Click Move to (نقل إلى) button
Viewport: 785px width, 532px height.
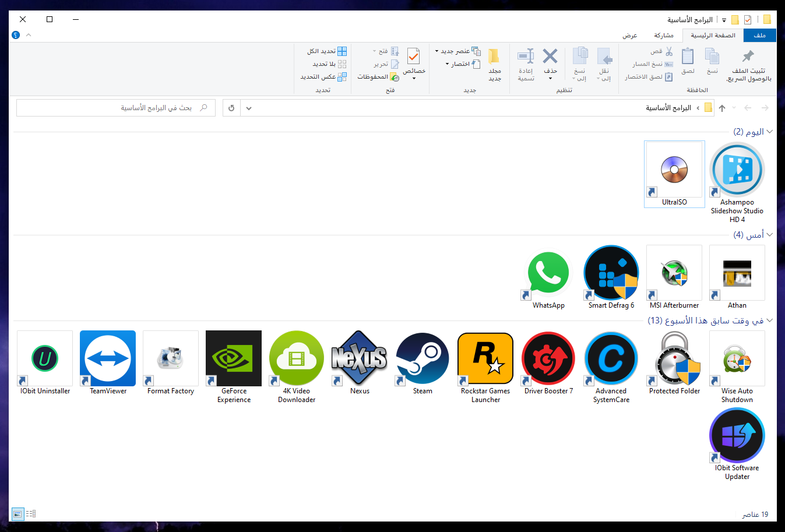click(x=604, y=64)
